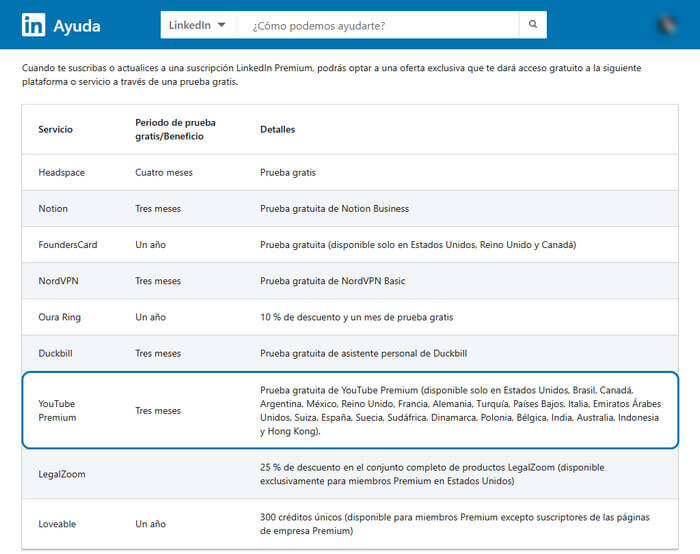Click '25 % de descuento' LegalZoom details
Image resolution: width=700 pixels, height=554 pixels.
[x=432, y=474]
